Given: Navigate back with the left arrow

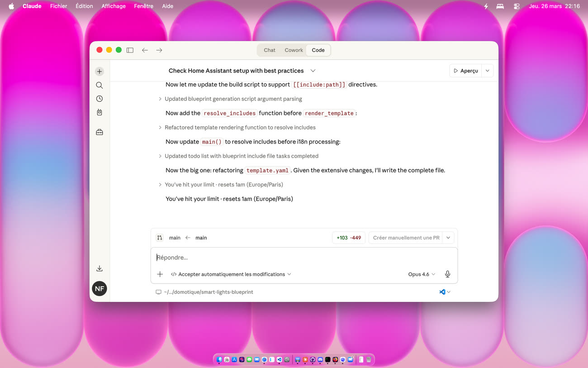Looking at the screenshot, I should (145, 50).
